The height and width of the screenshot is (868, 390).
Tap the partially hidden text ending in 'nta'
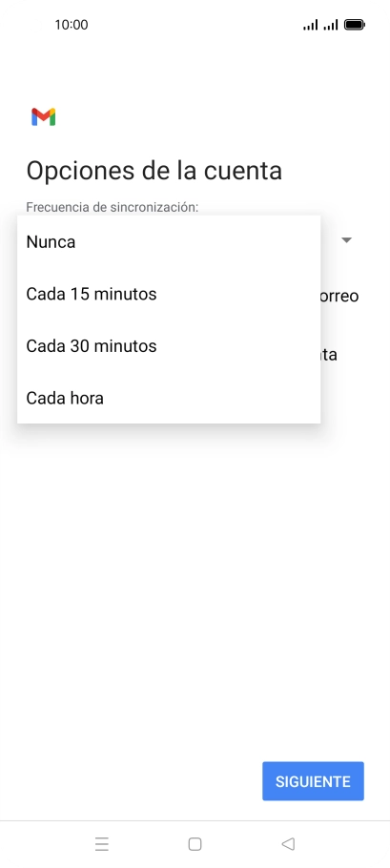[329, 354]
